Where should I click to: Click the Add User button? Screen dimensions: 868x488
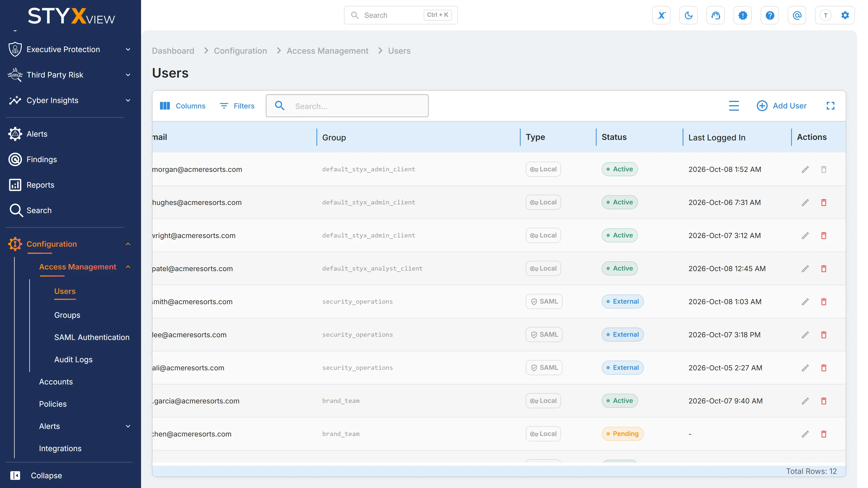click(x=781, y=106)
